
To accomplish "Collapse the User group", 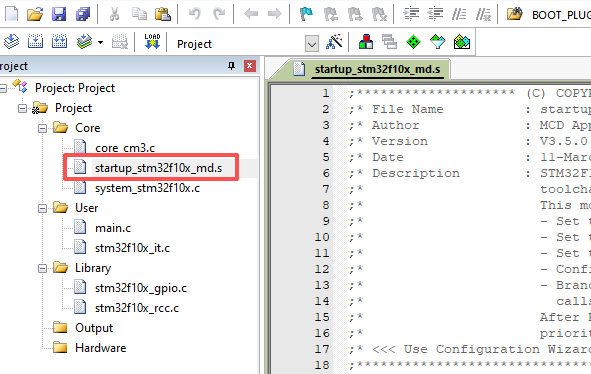I will coord(43,208).
